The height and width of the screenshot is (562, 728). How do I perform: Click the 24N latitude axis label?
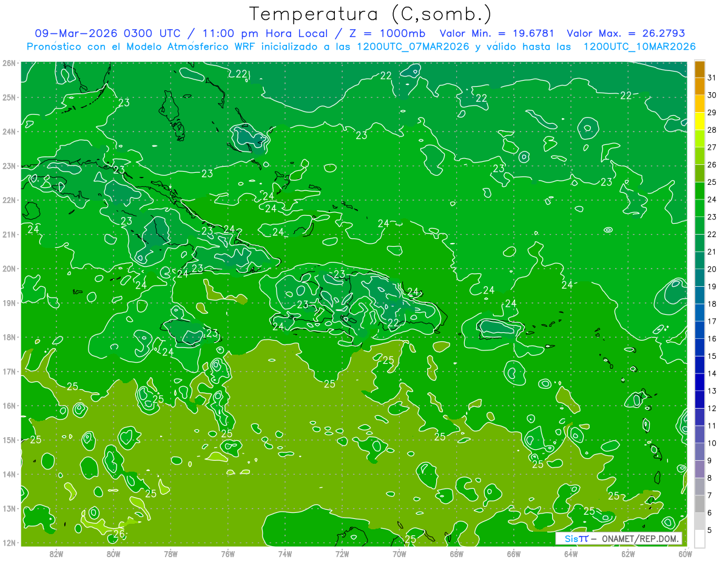point(8,132)
